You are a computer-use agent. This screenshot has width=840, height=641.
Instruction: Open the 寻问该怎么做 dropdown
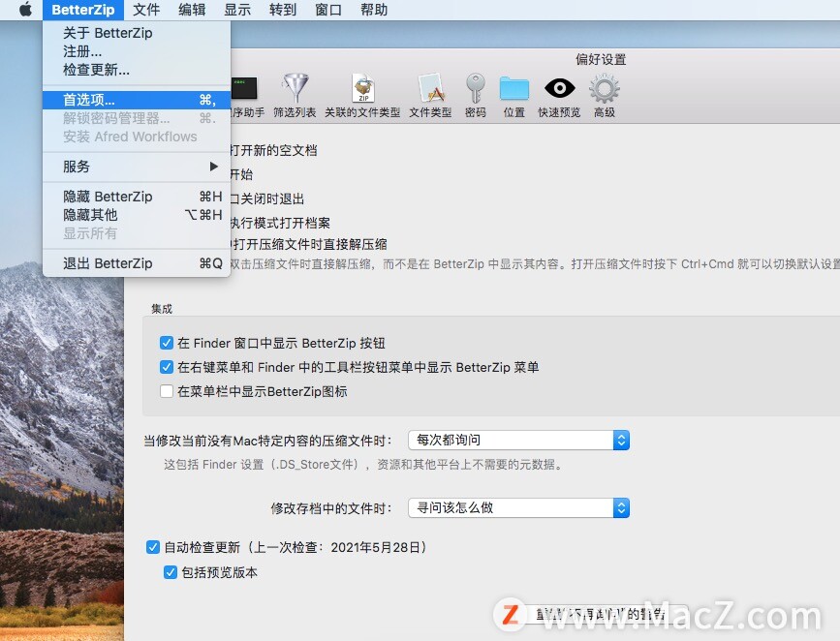[518, 507]
